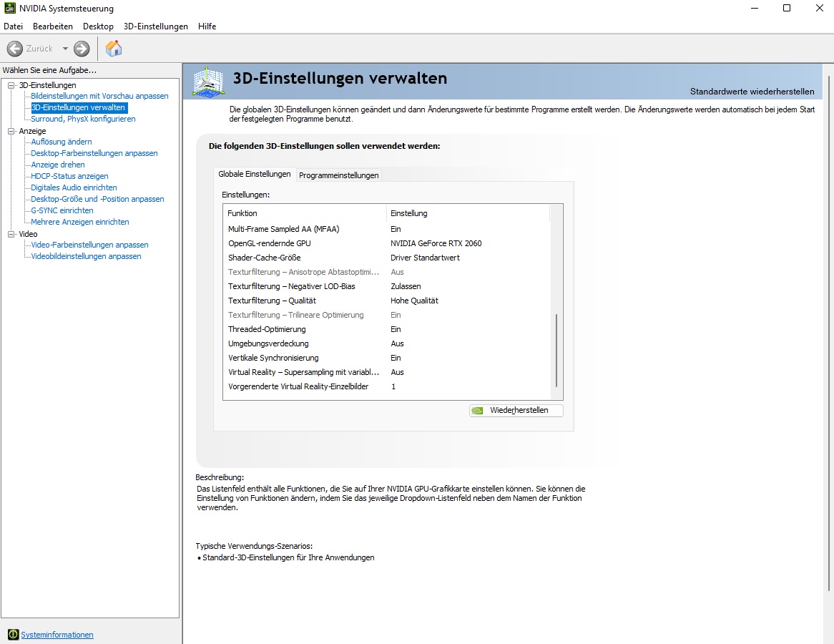Open HDCP-Status anzeigen
Viewport: 834px width, 644px height.
click(x=69, y=176)
